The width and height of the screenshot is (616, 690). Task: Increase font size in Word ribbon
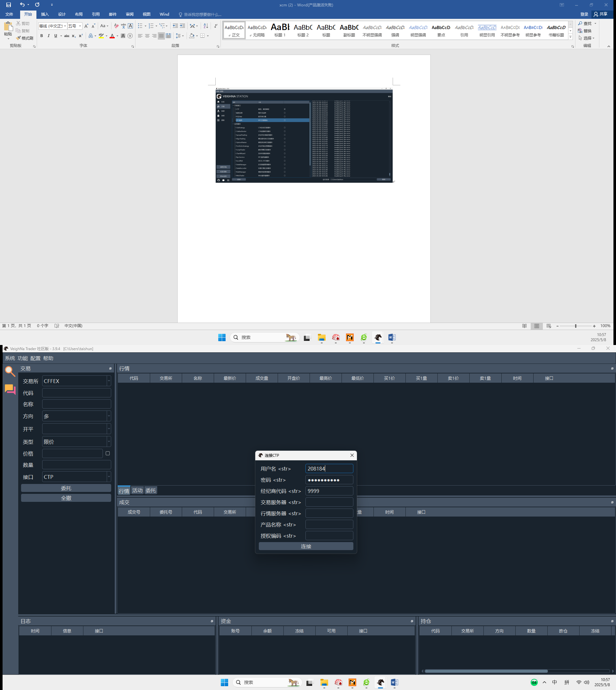(86, 26)
